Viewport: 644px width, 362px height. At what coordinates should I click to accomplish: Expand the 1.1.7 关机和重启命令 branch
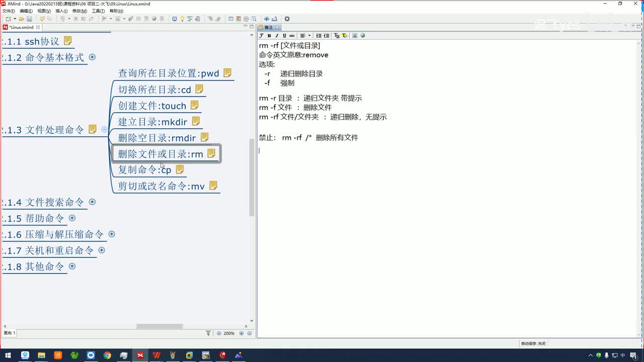click(x=102, y=250)
